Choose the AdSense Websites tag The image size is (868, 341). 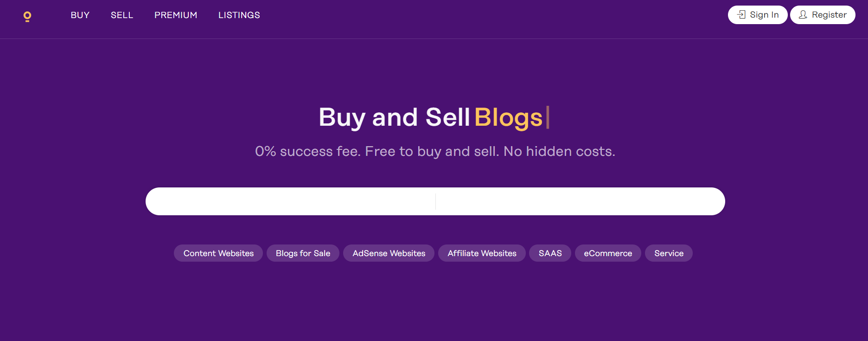[389, 253]
